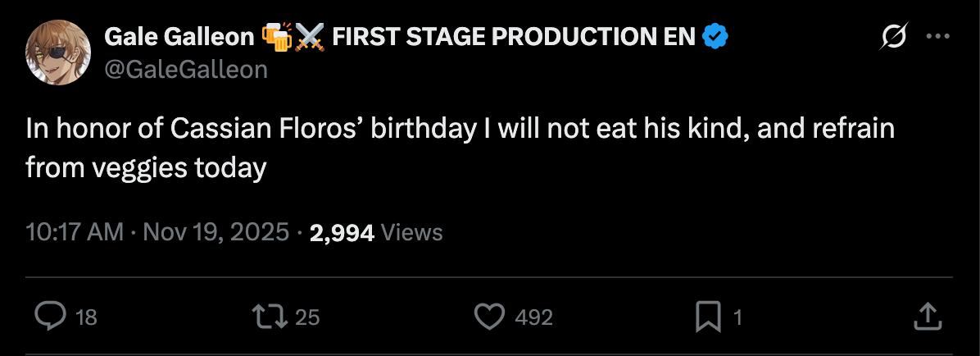Click the beer mugs emoji in name

276,37
